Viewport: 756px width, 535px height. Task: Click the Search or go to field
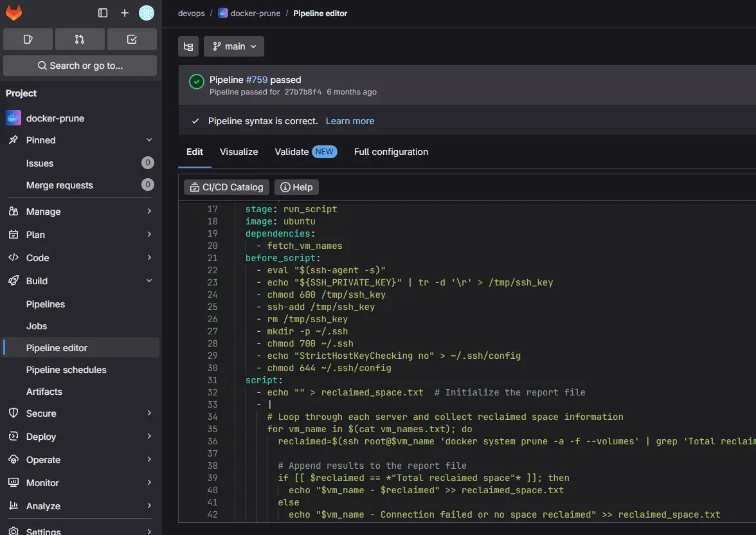click(x=80, y=66)
